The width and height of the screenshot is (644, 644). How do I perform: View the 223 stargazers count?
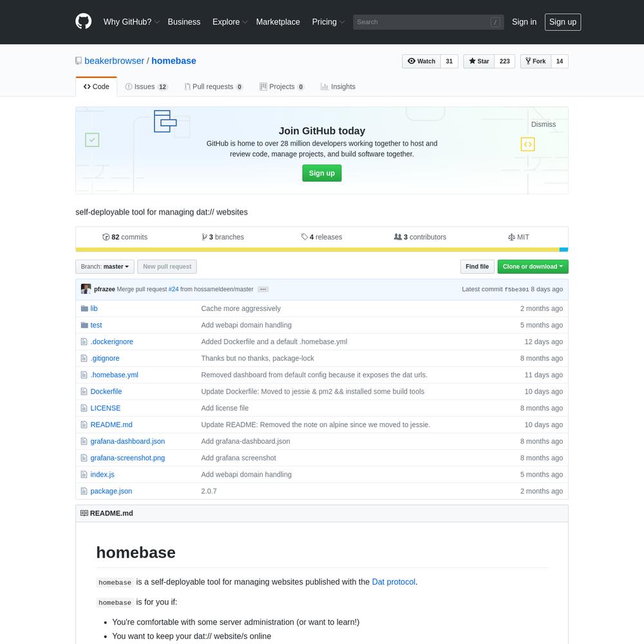(505, 61)
